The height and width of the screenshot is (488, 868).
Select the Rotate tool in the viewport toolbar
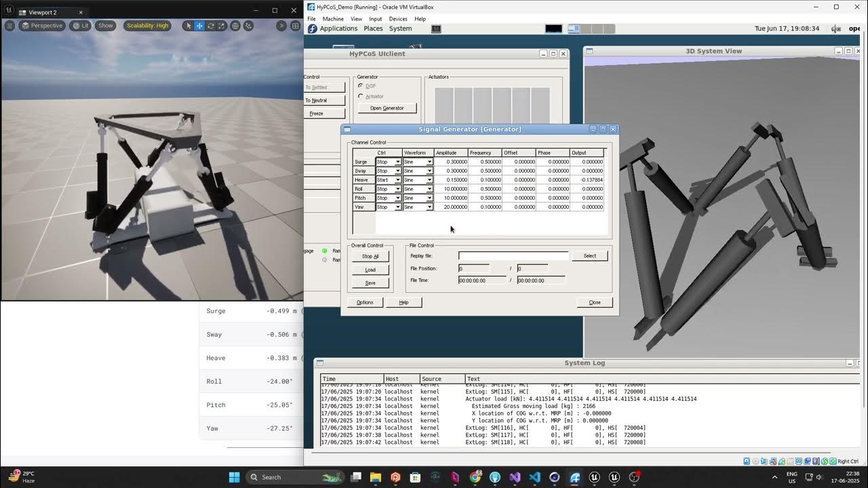point(212,26)
